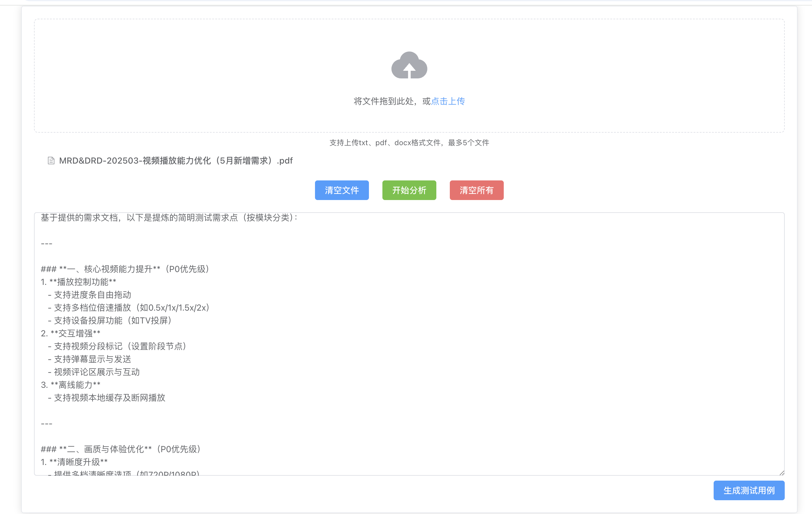Click the 支持上传txt、pdf、docx格式文件 hint text
The image size is (812, 514).
[409, 143]
